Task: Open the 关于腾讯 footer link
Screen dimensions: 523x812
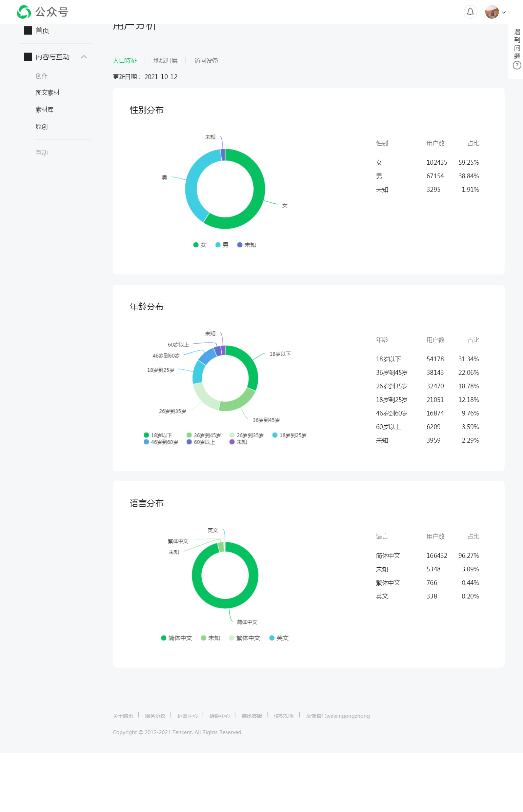Action: click(123, 716)
